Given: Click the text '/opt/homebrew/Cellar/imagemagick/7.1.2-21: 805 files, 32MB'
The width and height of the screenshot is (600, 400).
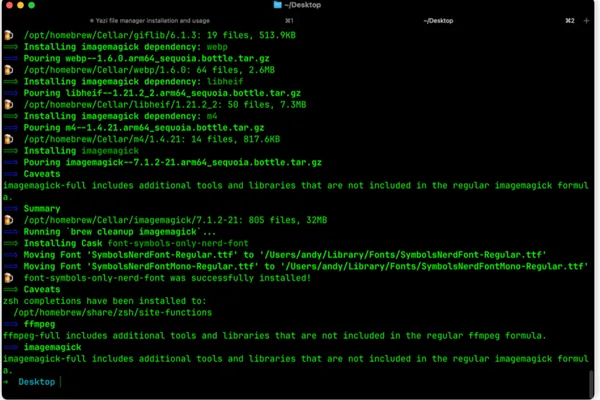Looking at the screenshot, I should click(175, 220).
